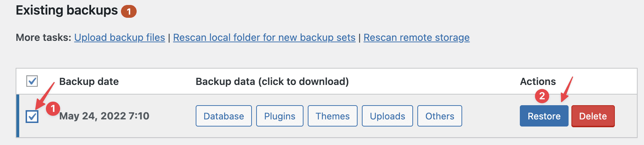Download the Uploads backup data
The image size is (644, 145).
coord(387,116)
